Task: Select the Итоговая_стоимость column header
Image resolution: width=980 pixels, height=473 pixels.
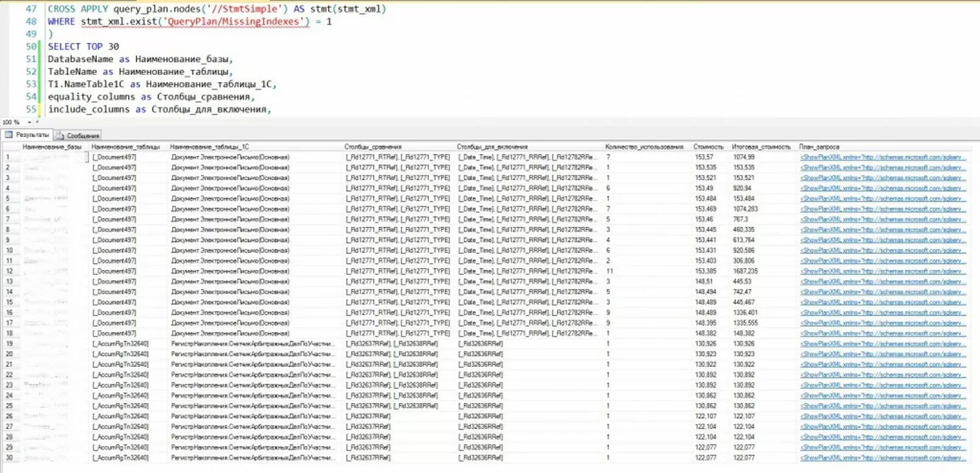Action: [761, 146]
